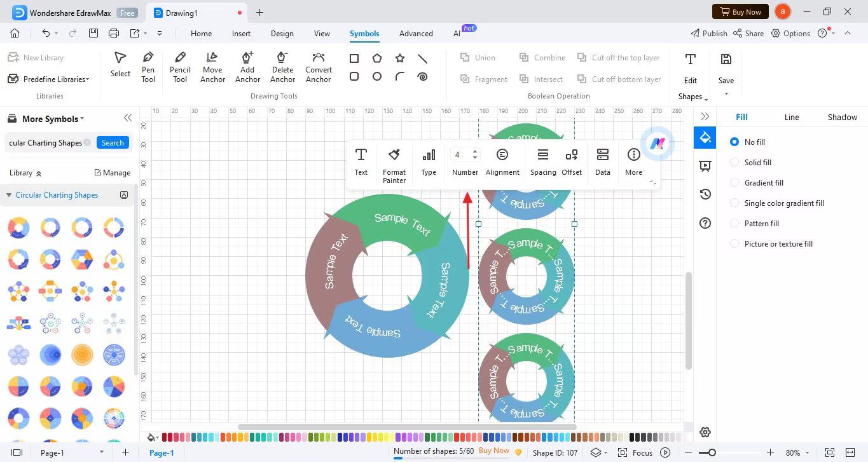Image resolution: width=868 pixels, height=462 pixels.
Task: Click the vertical canvas scrollbar
Action: (x=689, y=321)
